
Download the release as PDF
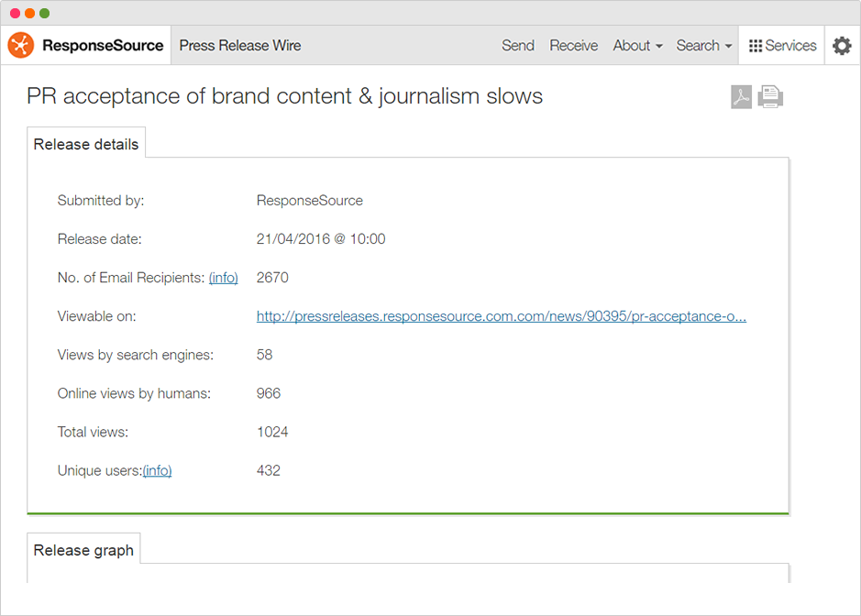741,97
